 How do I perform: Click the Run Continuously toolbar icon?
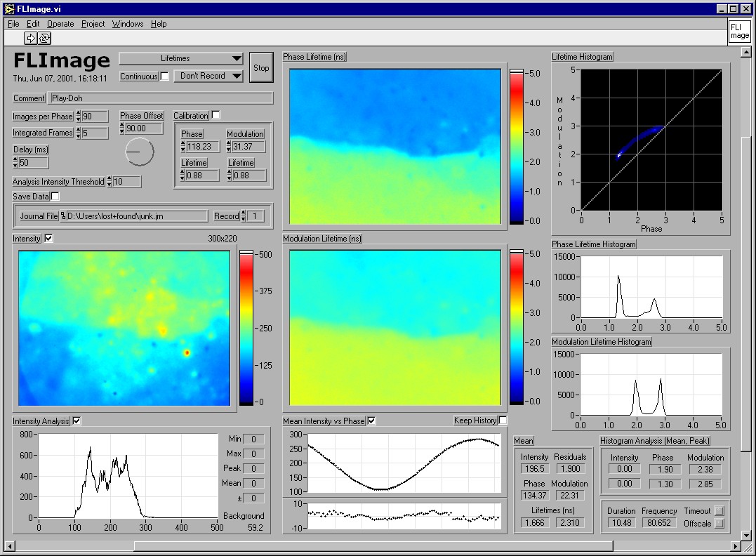click(44, 38)
